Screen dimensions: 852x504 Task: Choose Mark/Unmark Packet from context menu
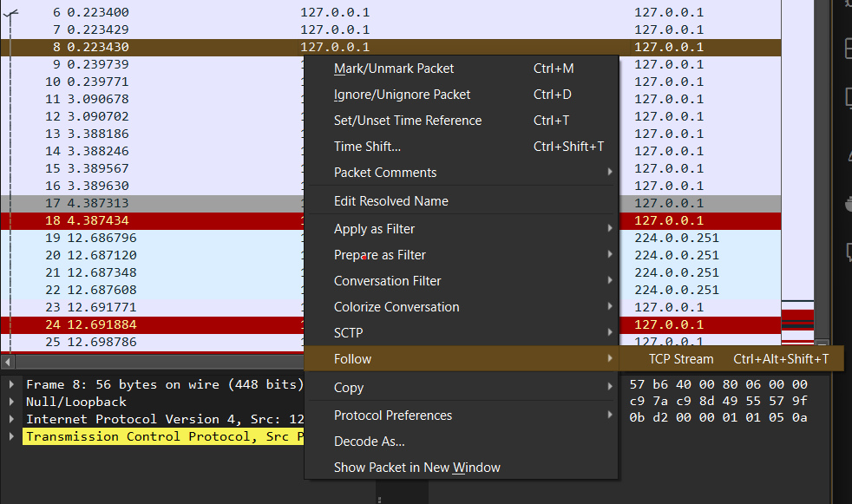coord(394,69)
